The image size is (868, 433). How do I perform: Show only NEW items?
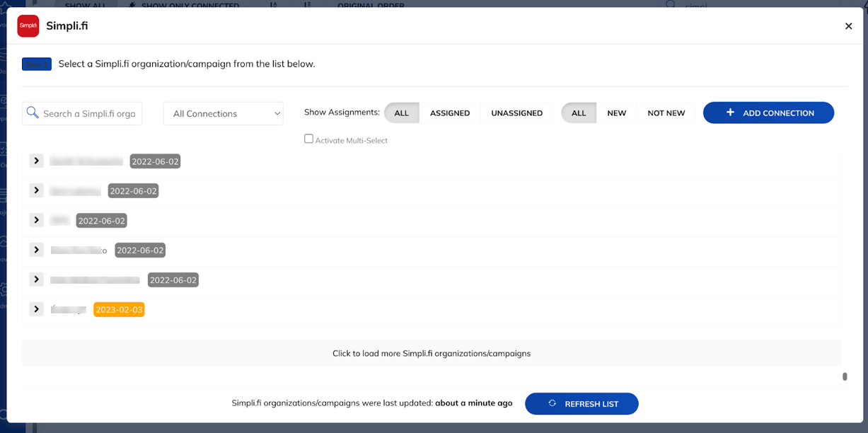[x=617, y=113]
